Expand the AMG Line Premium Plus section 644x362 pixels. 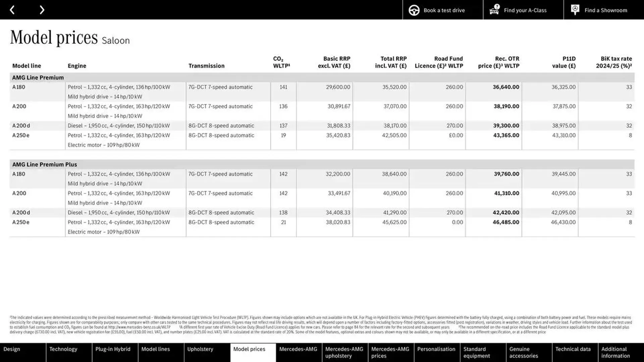coord(45,164)
